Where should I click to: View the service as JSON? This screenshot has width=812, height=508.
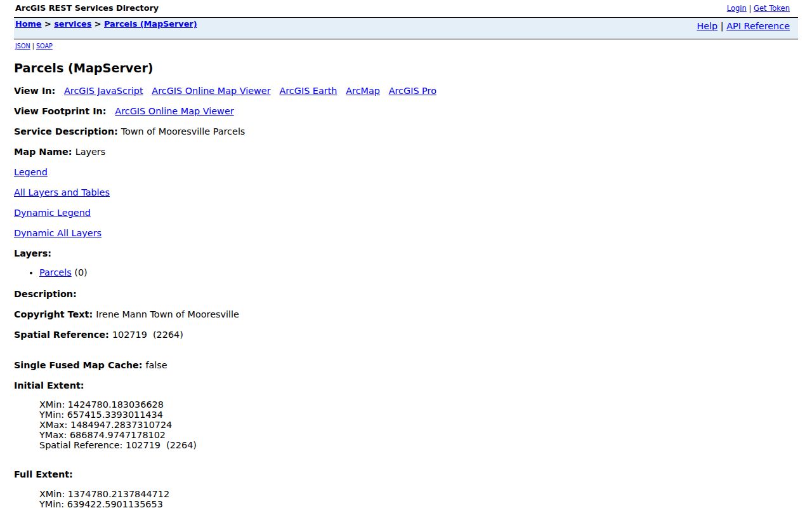[x=23, y=46]
